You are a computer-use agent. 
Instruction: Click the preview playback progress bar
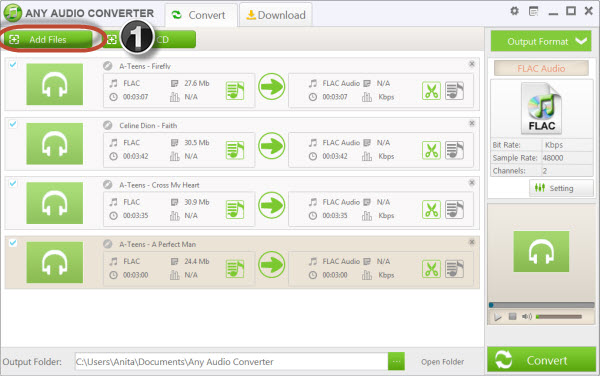click(541, 305)
